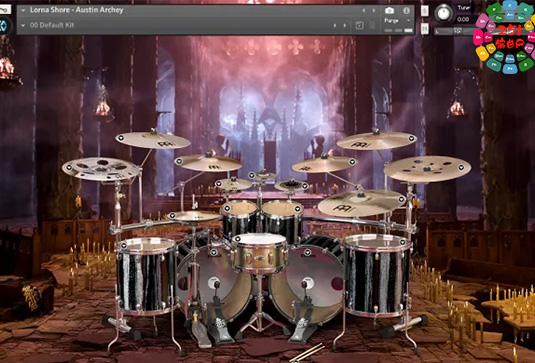Save the current snapshot
Screen dimensions: 535x363
(x=359, y=25)
